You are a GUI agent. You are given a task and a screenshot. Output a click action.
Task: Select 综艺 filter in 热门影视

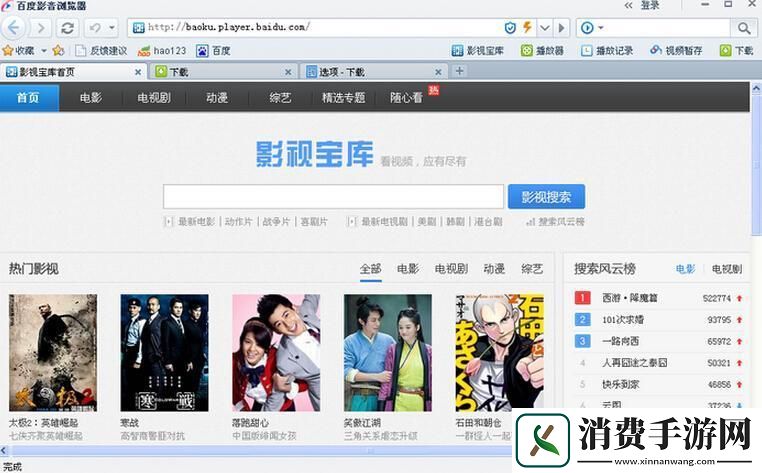pos(532,269)
